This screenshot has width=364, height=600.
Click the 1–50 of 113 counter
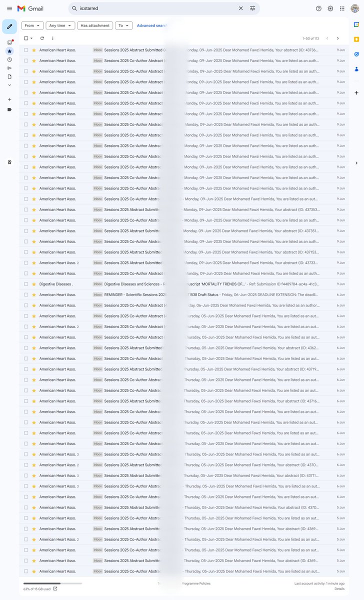point(310,38)
